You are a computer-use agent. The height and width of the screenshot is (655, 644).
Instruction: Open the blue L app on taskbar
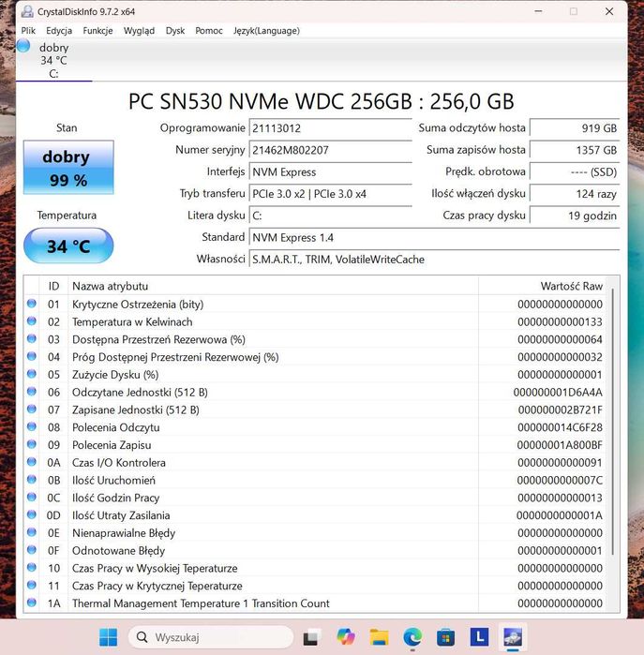pos(479,637)
